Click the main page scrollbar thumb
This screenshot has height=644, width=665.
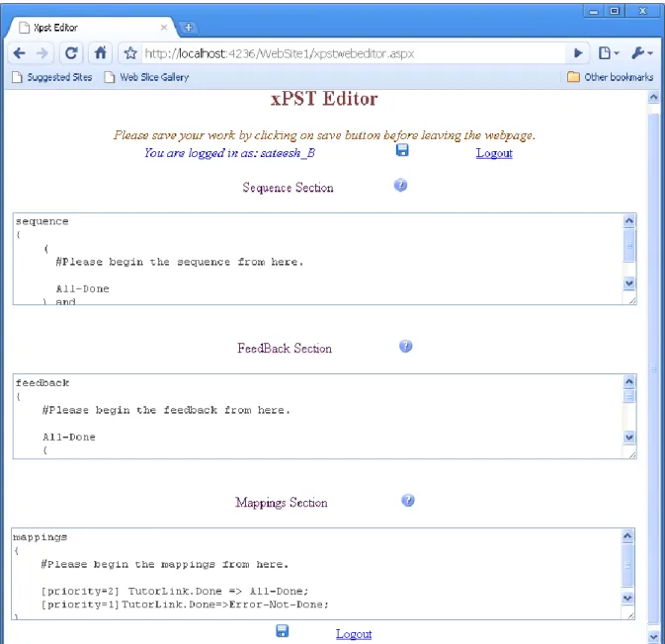(653, 368)
